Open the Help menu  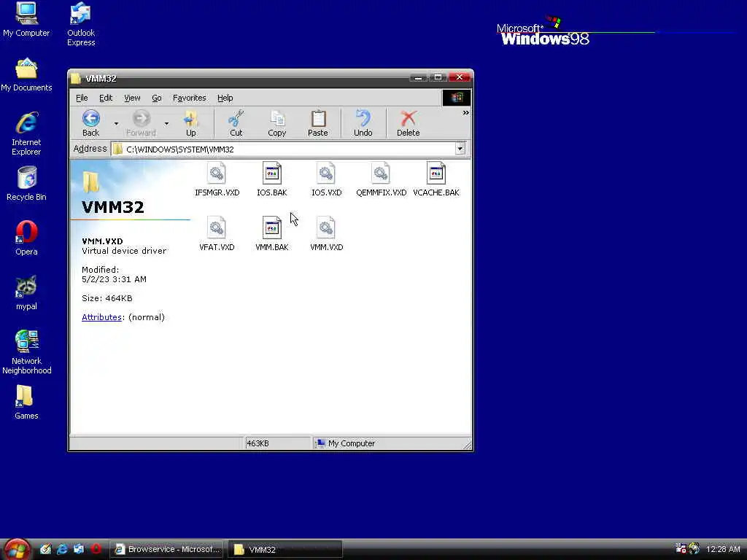(x=225, y=98)
